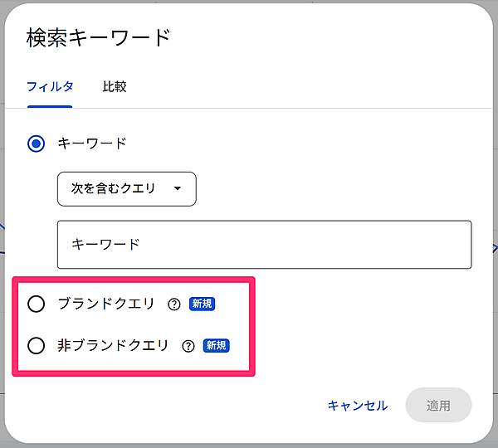Click the キャンセル link
Screen dimensions: 498x448
click(x=357, y=406)
